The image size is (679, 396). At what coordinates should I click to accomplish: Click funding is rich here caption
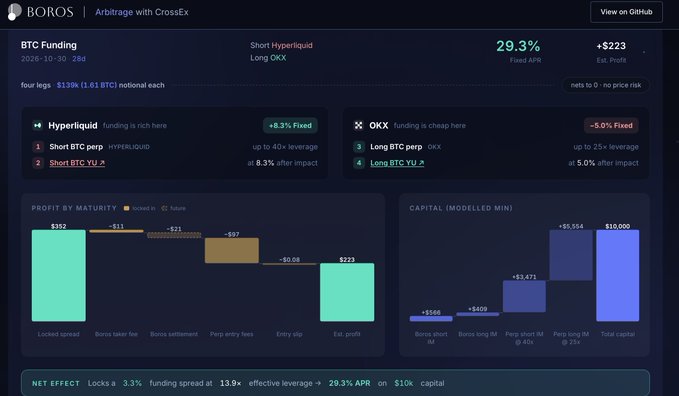(x=135, y=126)
